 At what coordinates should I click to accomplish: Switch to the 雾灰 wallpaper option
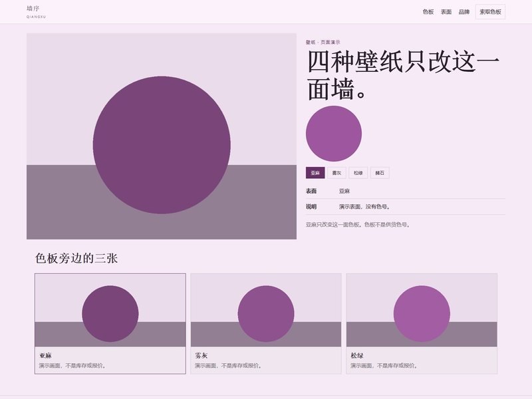click(336, 173)
